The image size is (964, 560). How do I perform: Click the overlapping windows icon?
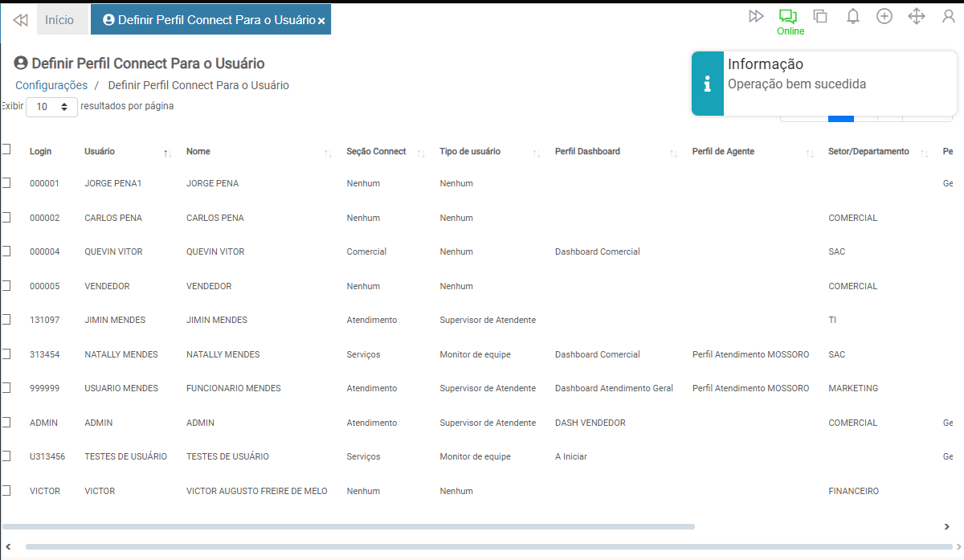(820, 16)
